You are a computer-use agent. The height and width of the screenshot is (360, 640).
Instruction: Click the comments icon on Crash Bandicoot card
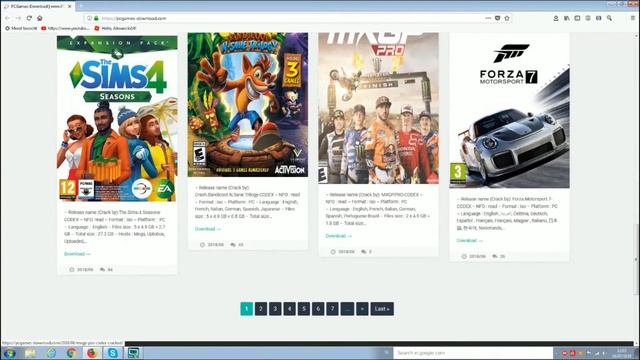point(233,245)
